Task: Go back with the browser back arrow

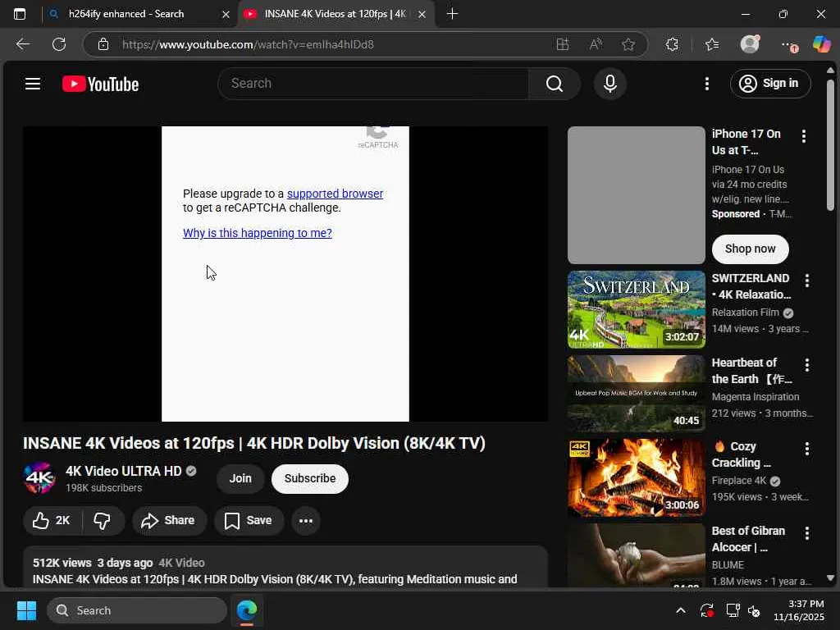Action: (22, 44)
